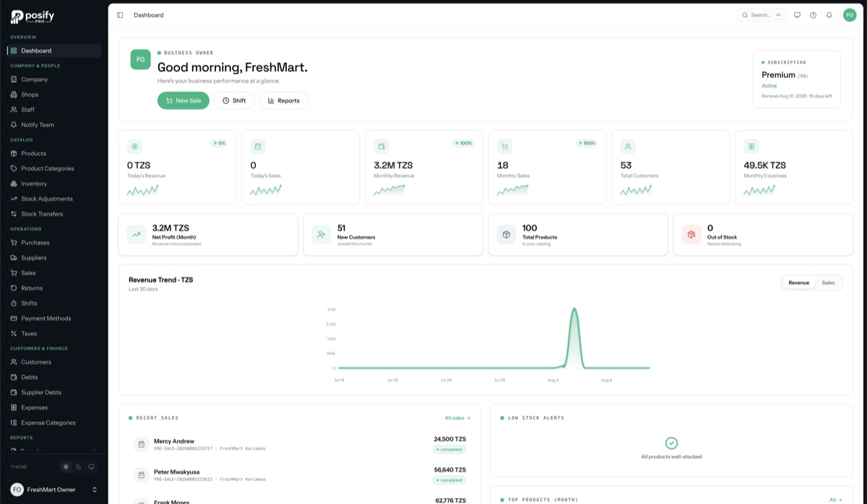The image size is (867, 504).
Task: Open Suppliers in the sidebar
Action: tap(54, 258)
